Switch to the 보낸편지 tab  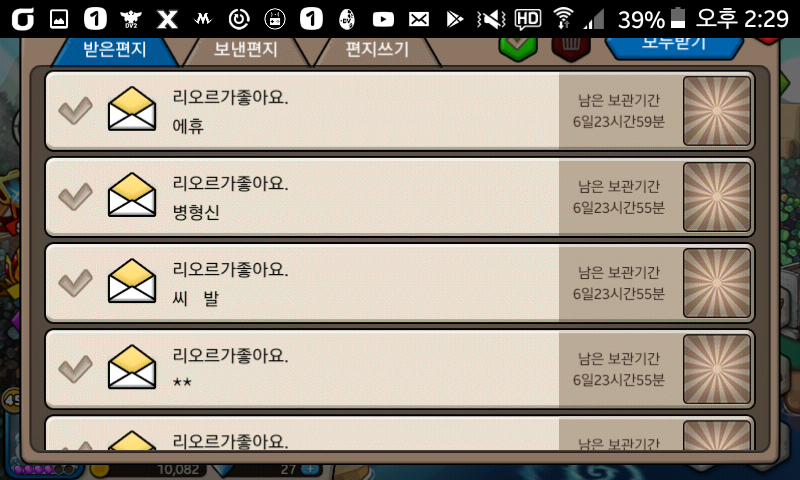(x=246, y=50)
